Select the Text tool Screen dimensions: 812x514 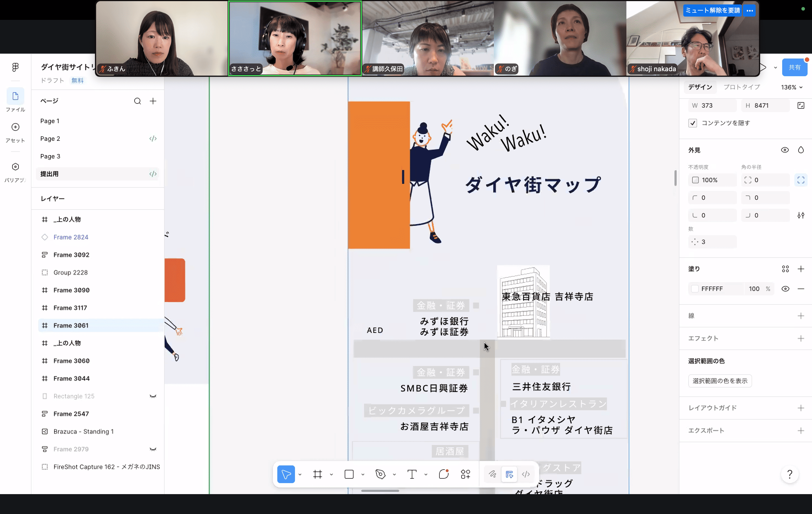pos(412,474)
